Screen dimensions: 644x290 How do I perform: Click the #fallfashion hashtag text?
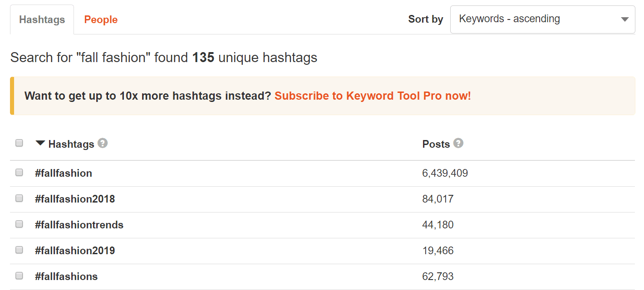pos(64,173)
